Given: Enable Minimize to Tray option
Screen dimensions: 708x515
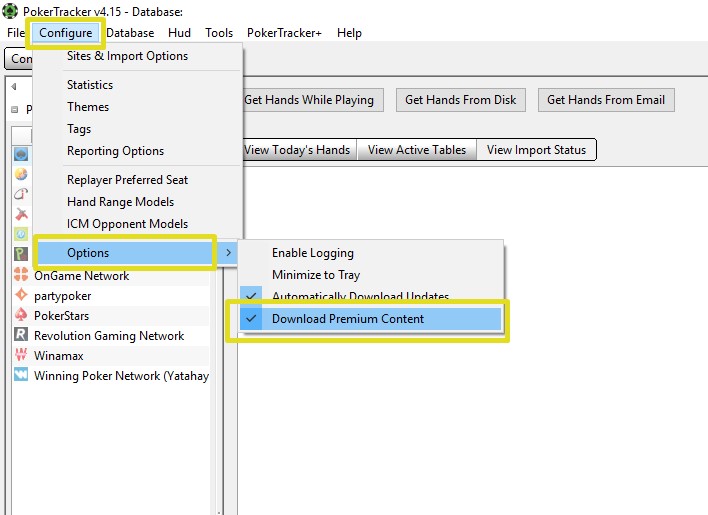Looking at the screenshot, I should coord(316,275).
